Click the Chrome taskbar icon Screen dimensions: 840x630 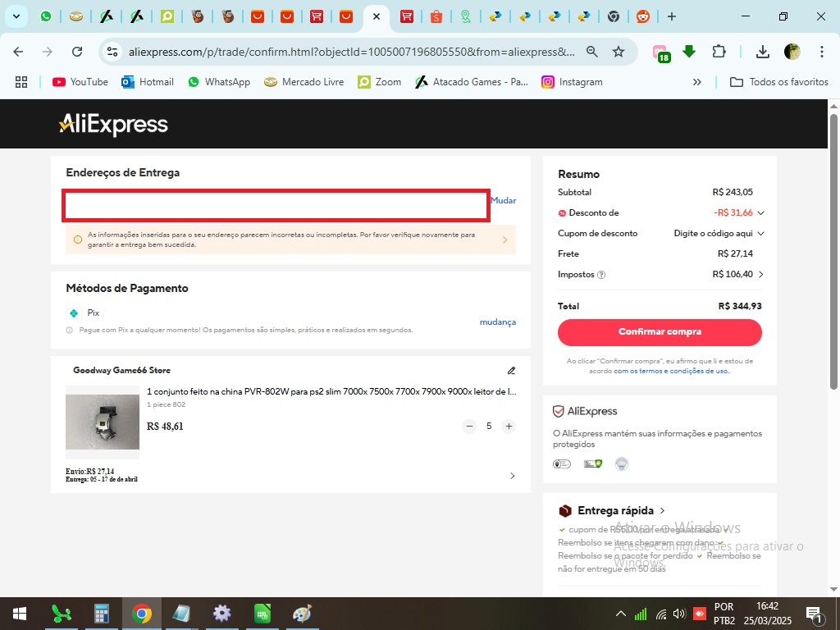tap(141, 614)
